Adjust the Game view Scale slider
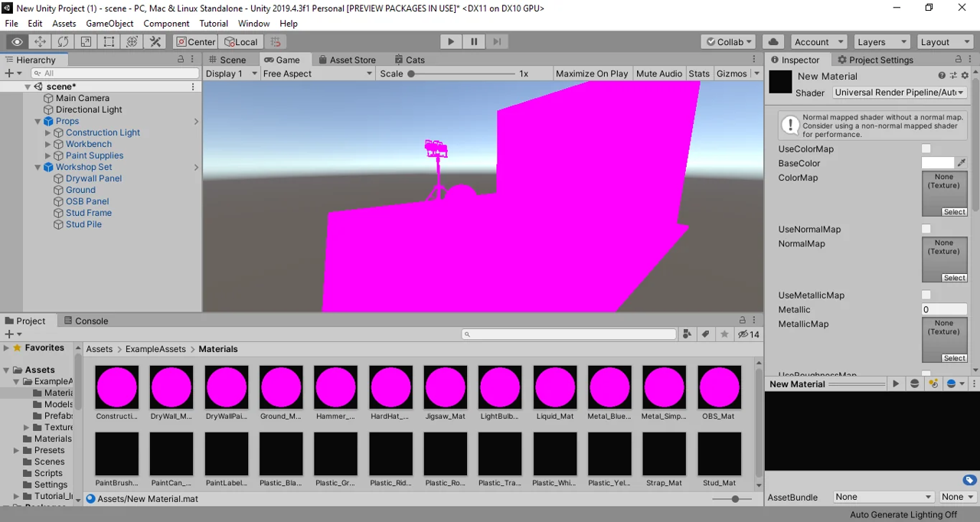 click(463, 73)
